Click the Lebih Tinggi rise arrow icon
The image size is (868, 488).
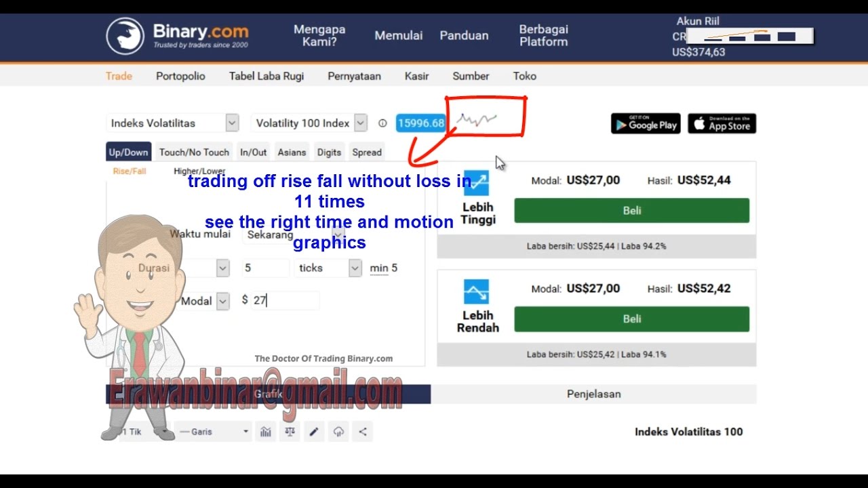[x=478, y=183]
